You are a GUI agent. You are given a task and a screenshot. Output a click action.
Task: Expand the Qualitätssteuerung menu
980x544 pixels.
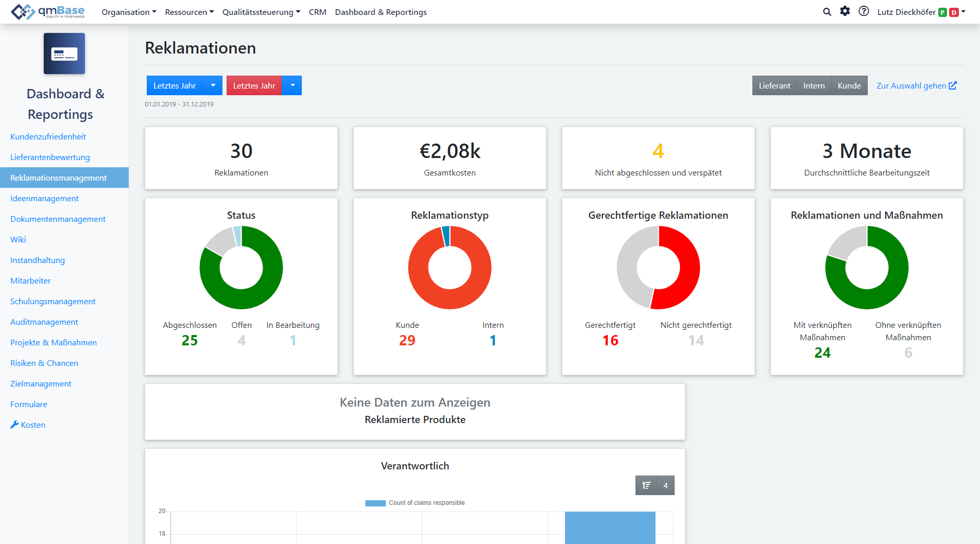(261, 12)
